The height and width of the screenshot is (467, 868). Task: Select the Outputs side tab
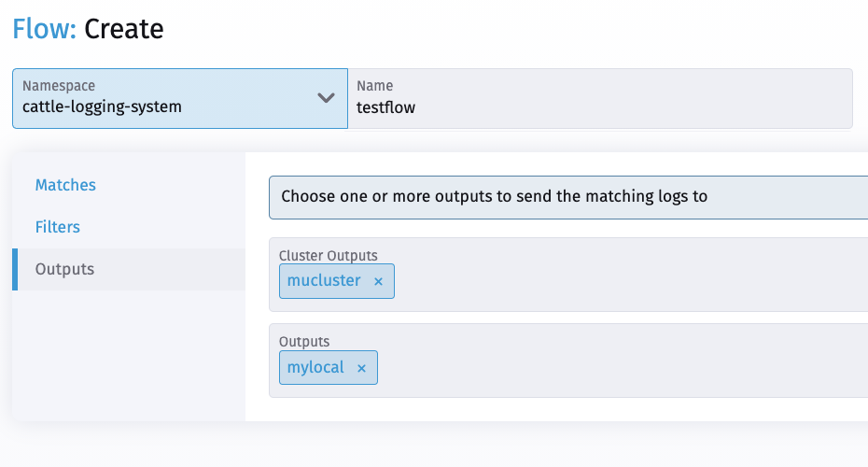click(64, 269)
